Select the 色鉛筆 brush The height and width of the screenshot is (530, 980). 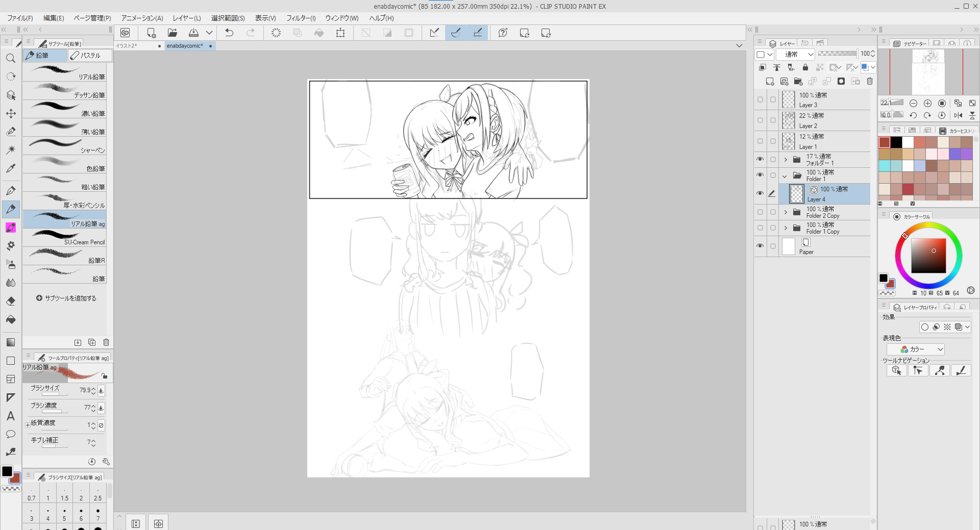pyautogui.click(x=64, y=164)
